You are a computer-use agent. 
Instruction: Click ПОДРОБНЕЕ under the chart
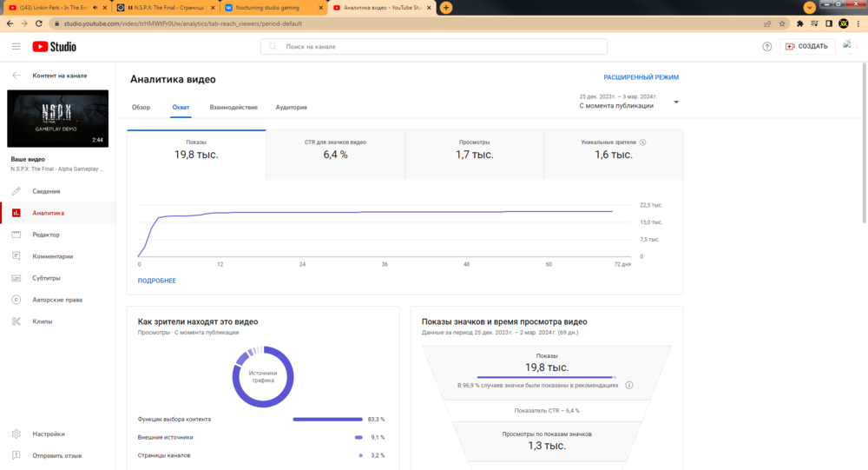[156, 281]
